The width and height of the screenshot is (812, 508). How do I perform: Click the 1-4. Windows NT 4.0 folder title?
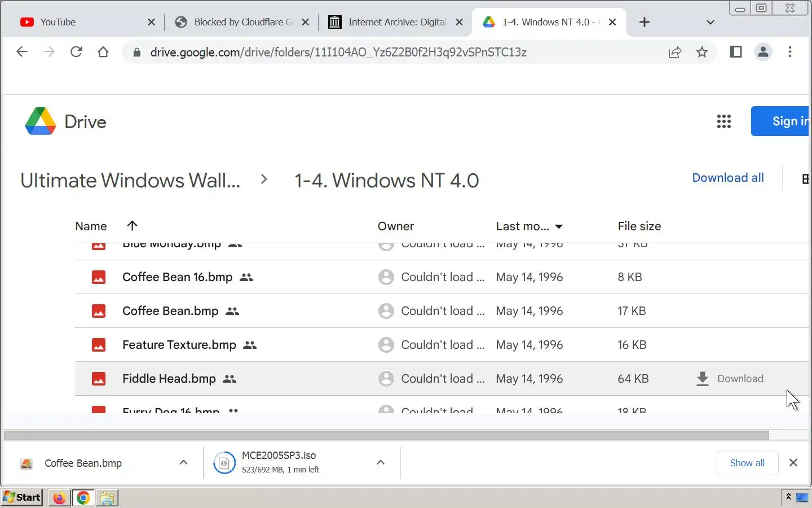click(x=387, y=181)
